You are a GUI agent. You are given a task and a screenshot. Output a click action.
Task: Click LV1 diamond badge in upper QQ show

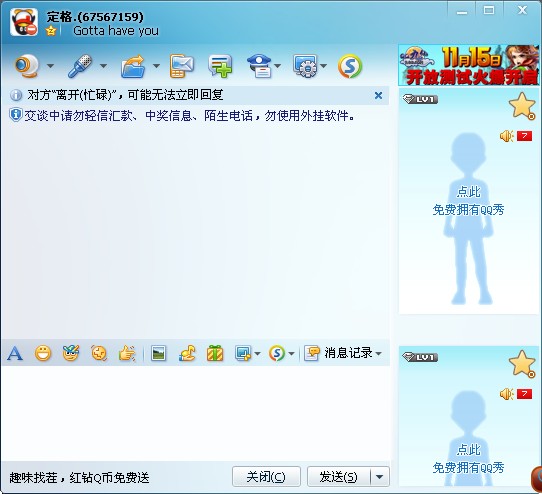(420, 100)
